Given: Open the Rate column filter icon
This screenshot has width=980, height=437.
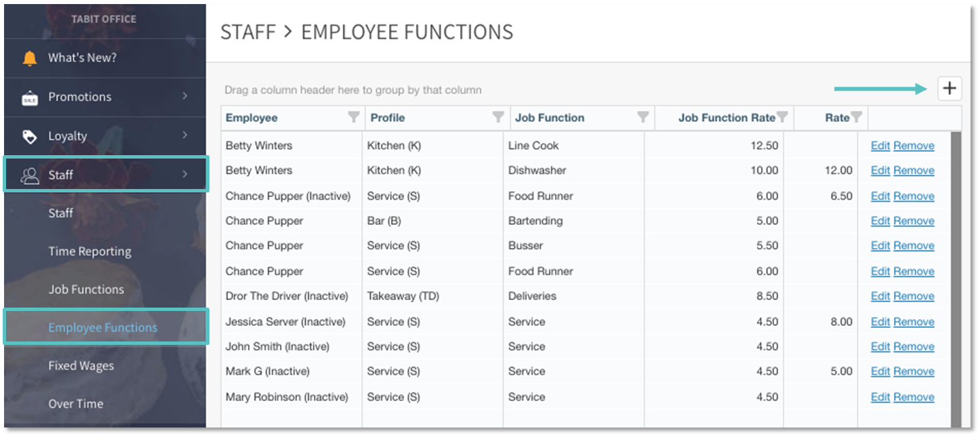Looking at the screenshot, I should pos(857,117).
